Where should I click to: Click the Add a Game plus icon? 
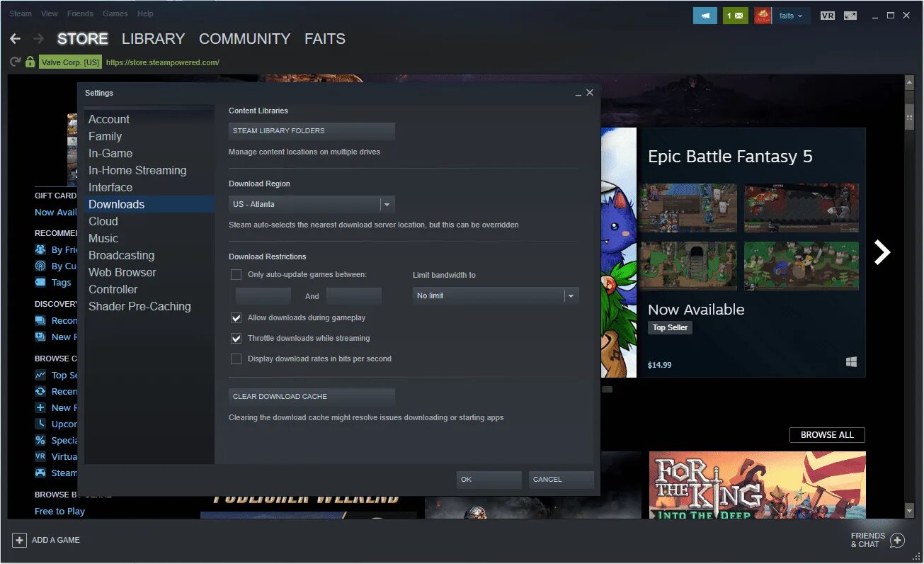[20, 540]
